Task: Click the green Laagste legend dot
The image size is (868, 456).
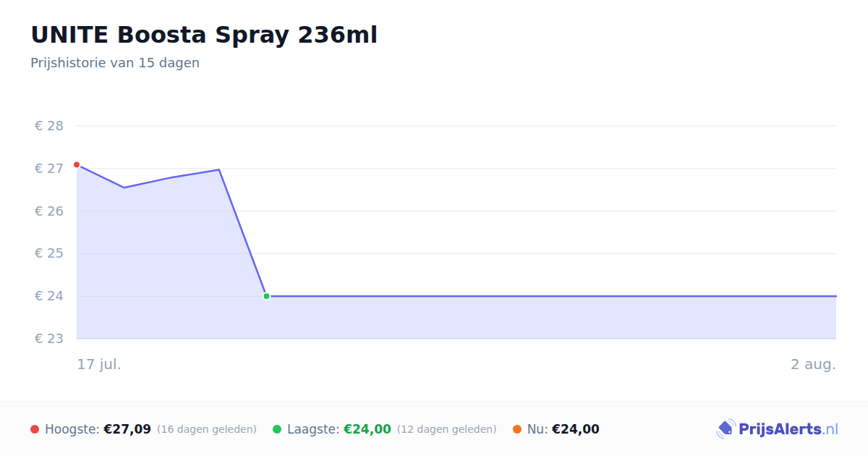Action: coord(277,429)
